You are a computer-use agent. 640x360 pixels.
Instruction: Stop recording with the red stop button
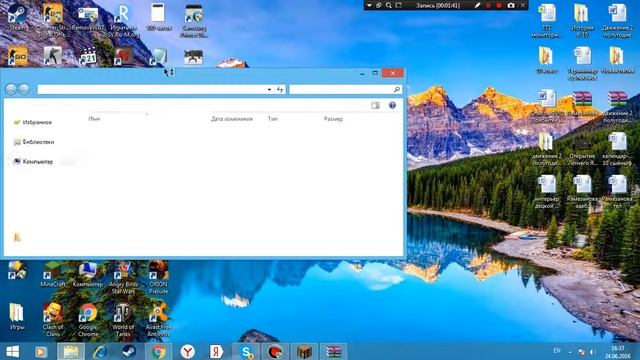[499, 5]
